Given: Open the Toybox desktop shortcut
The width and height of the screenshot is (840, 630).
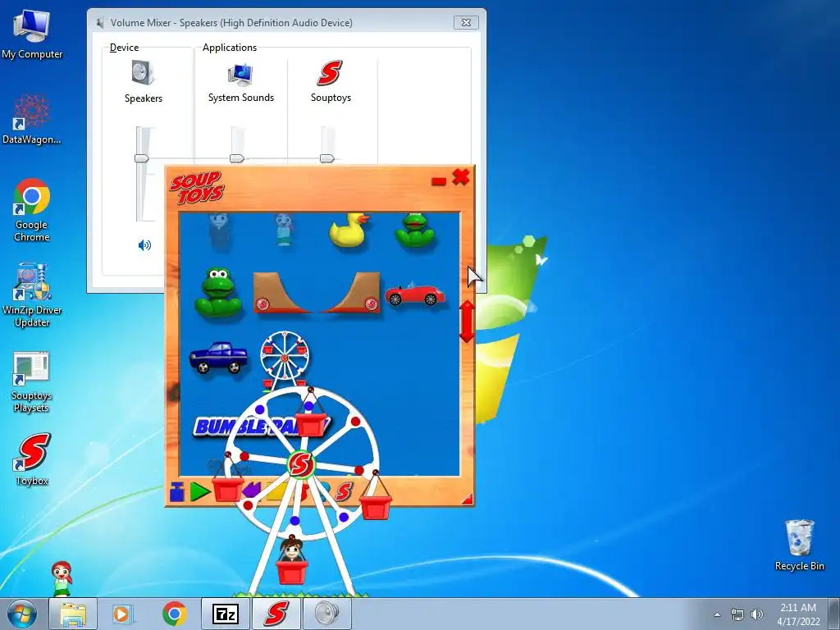Looking at the screenshot, I should click(32, 459).
